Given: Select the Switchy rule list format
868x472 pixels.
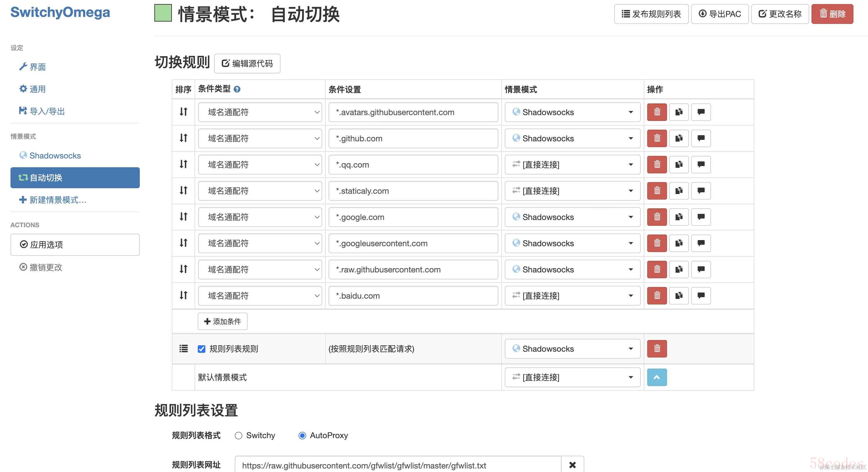Looking at the screenshot, I should tap(239, 436).
